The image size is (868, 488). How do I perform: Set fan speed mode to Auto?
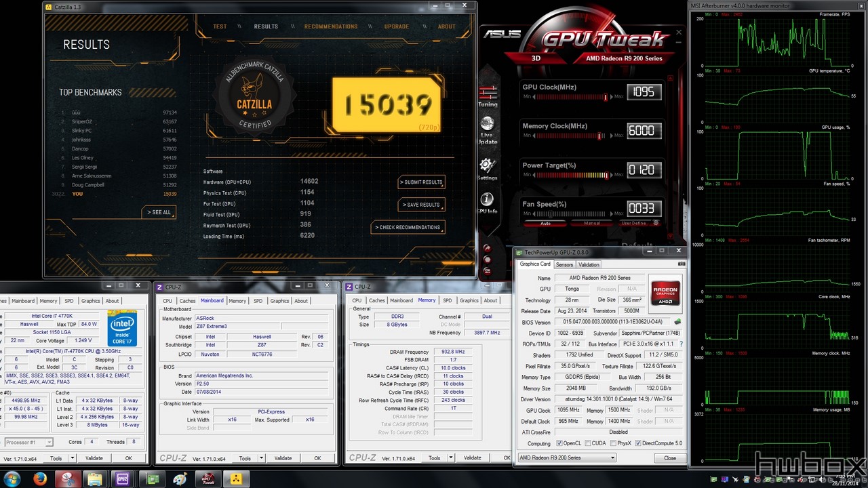(x=545, y=223)
